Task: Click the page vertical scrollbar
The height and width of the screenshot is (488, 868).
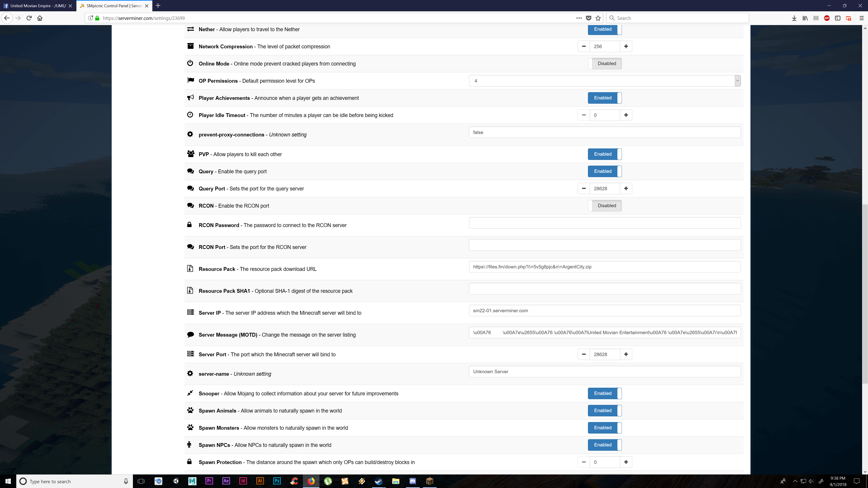Action: tap(865, 294)
